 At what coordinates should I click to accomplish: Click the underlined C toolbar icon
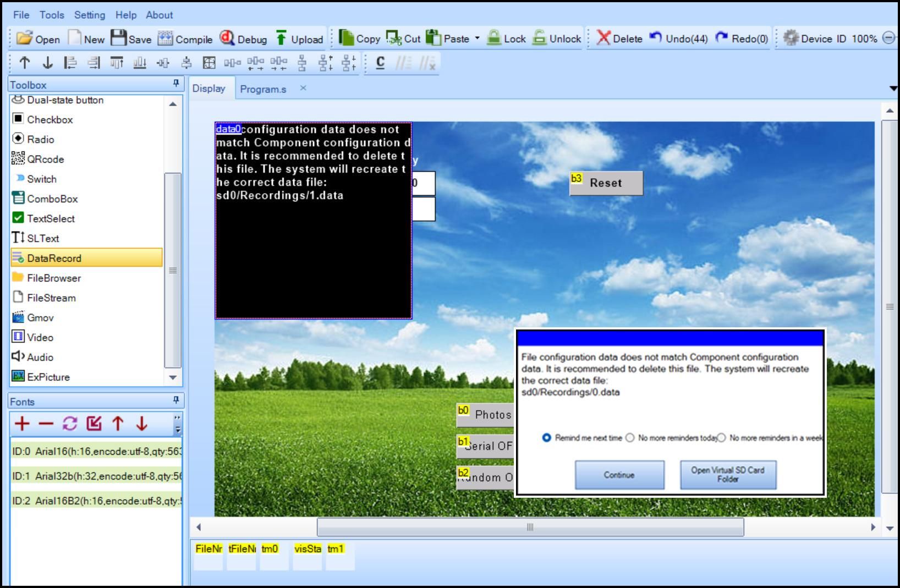[380, 63]
